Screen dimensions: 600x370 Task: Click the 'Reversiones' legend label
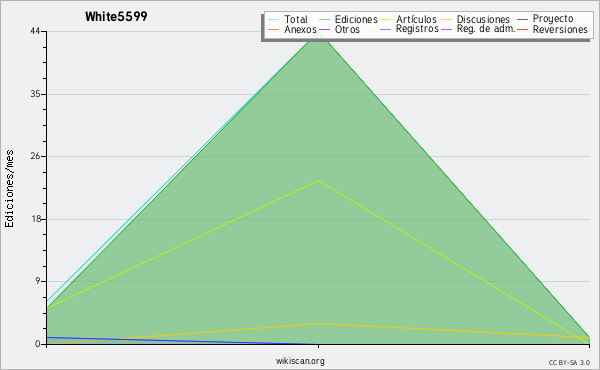[560, 29]
